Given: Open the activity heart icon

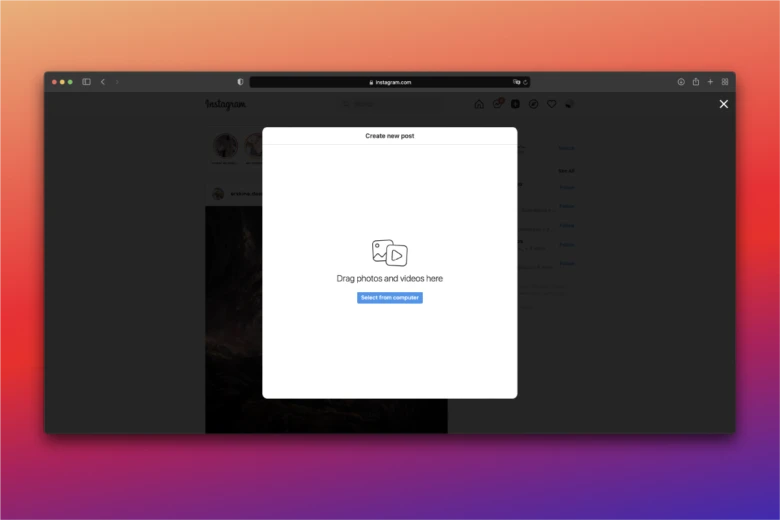Looking at the screenshot, I should tap(551, 104).
